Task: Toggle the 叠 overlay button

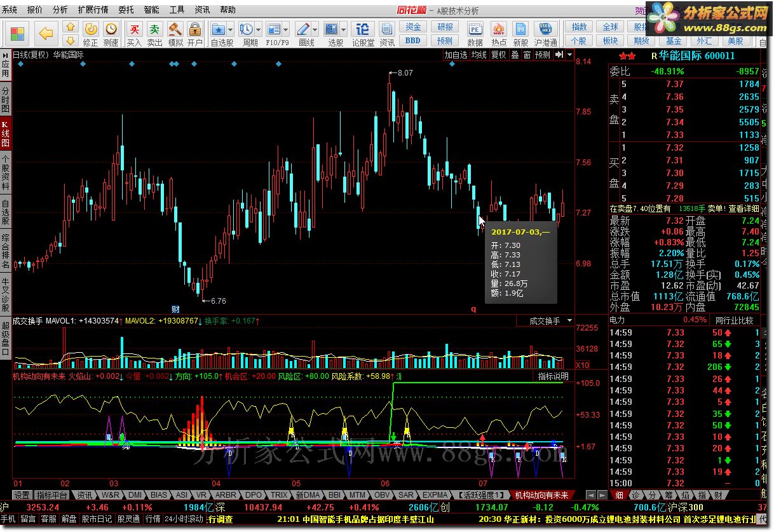Action: point(515,55)
